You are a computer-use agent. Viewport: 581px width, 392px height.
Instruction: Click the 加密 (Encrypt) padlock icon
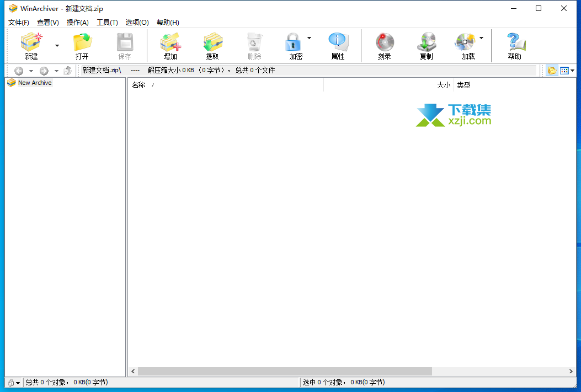click(293, 42)
